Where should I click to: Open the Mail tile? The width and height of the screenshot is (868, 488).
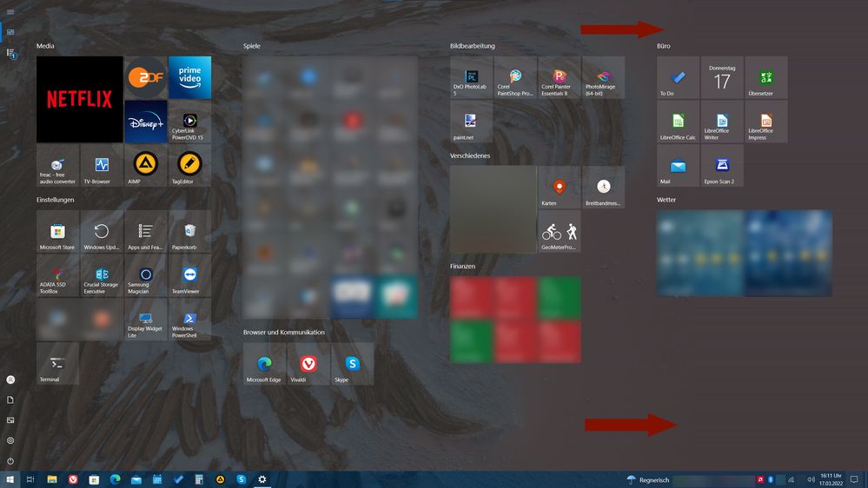pyautogui.click(x=678, y=166)
